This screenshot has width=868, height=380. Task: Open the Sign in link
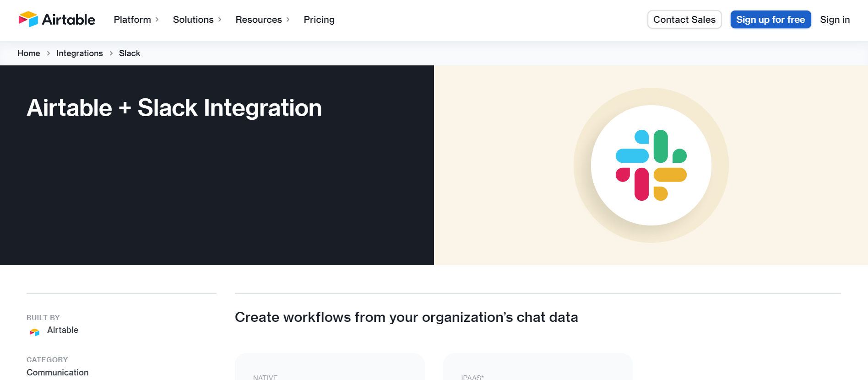[x=835, y=20]
